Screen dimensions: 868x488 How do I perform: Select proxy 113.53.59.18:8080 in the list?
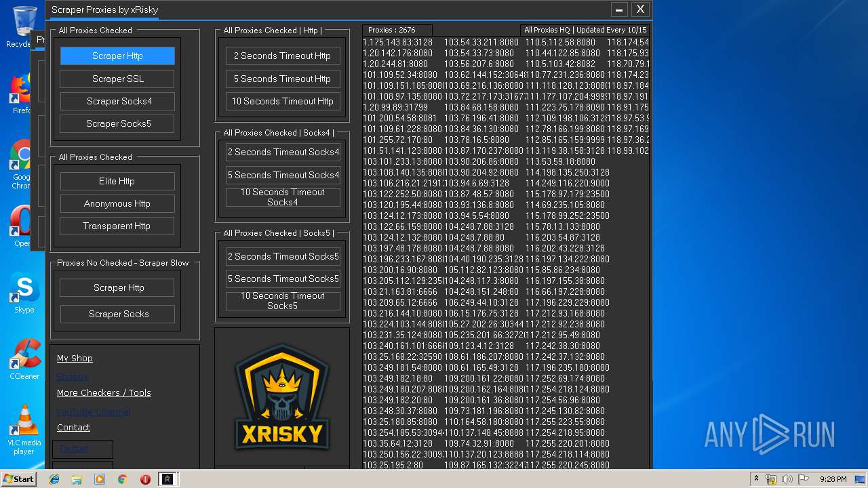point(560,161)
